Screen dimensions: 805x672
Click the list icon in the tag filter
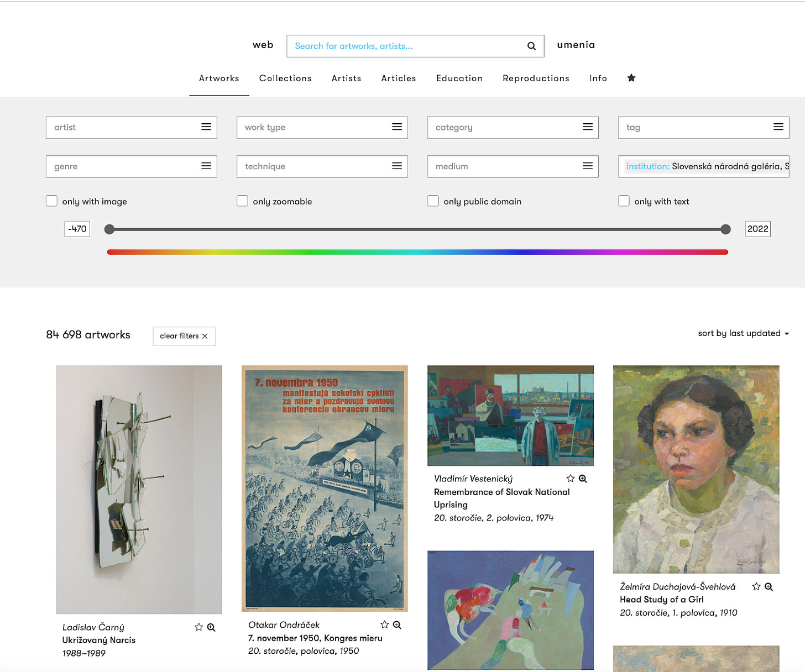coord(778,127)
